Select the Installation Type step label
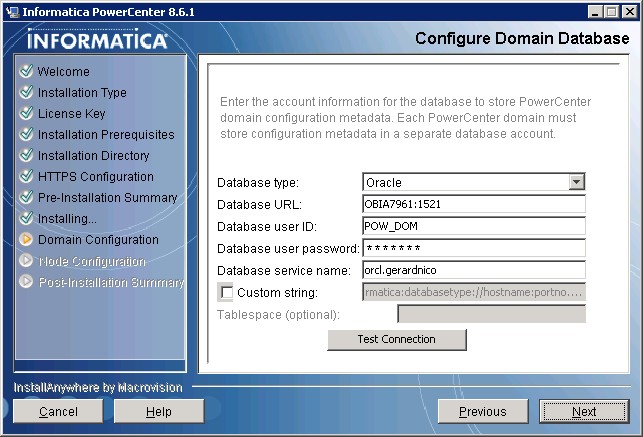The height and width of the screenshot is (437, 643). [82, 93]
